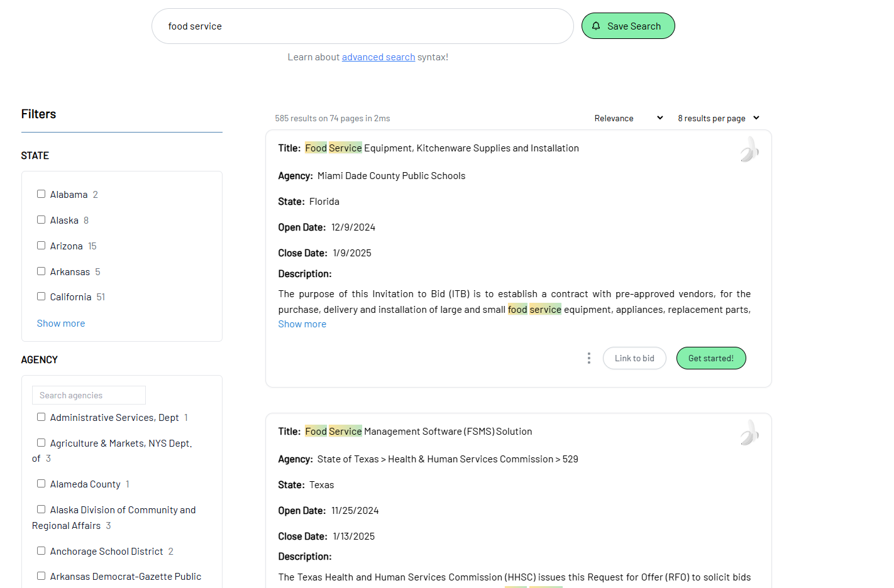The width and height of the screenshot is (894, 588).
Task: Check Arkansas Democrat-Gazette Public agency
Action: tap(41, 576)
